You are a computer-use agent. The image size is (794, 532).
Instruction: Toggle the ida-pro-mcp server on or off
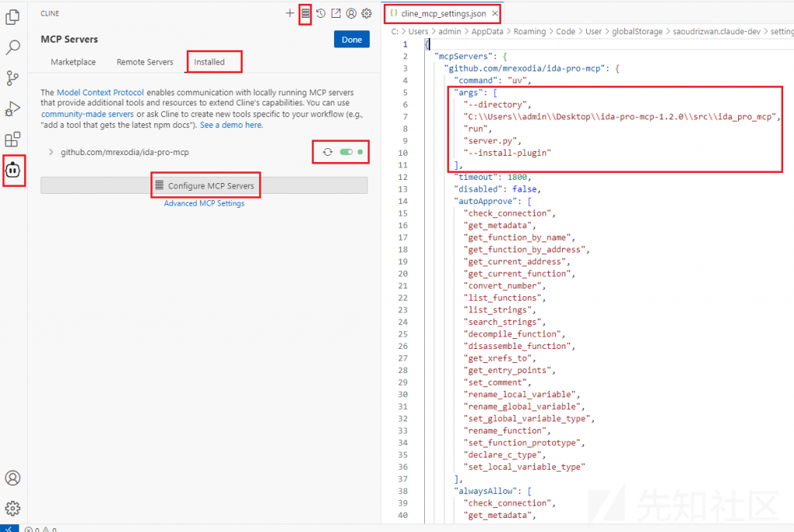tap(347, 152)
